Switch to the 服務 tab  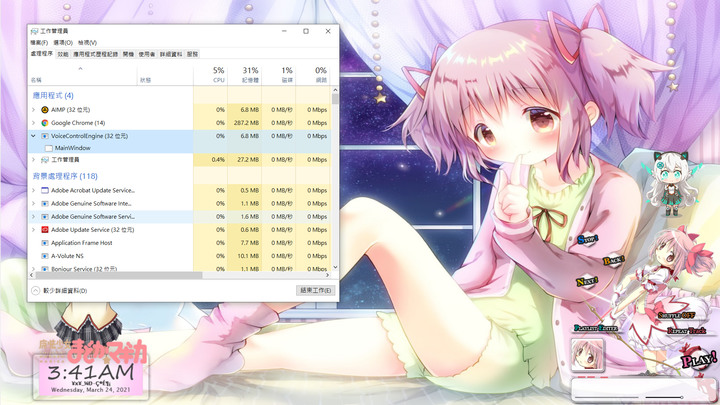192,54
